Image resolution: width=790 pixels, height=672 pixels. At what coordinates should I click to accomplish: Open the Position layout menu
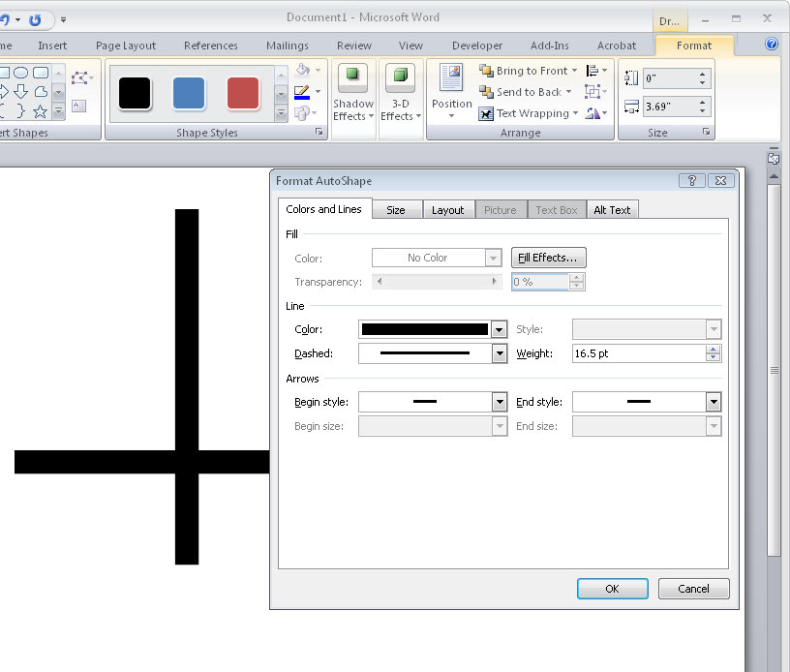(451, 93)
